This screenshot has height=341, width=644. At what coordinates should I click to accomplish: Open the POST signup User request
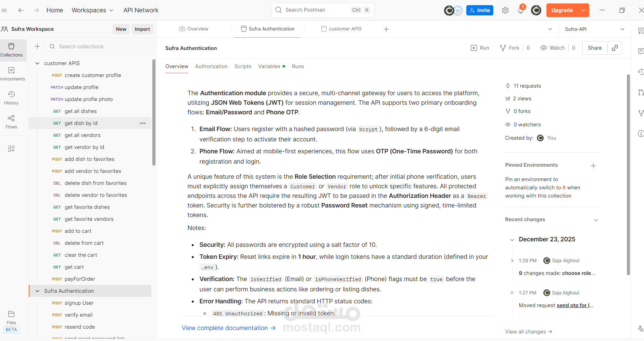point(90,303)
